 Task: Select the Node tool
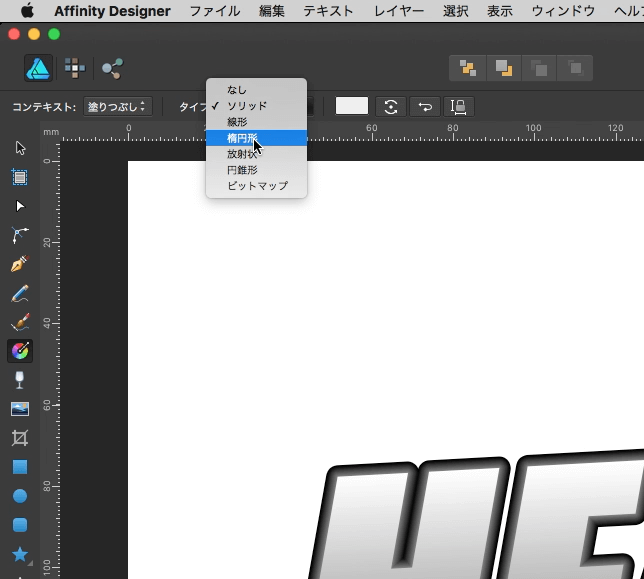point(20,206)
